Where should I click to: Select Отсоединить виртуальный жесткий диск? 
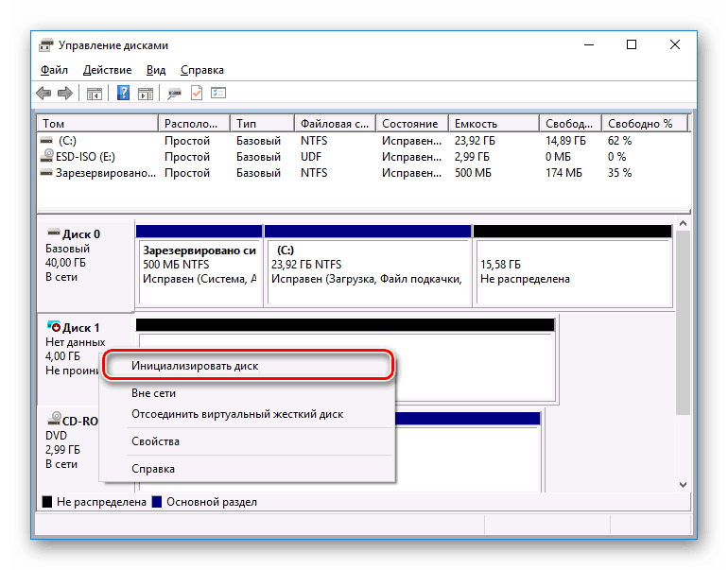248,414
